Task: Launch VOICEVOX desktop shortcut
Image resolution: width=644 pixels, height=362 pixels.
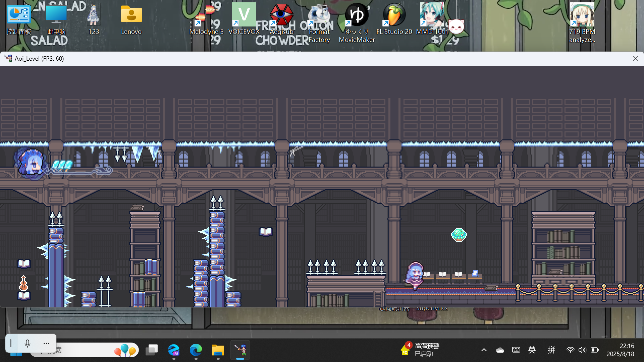Action: pos(244,19)
